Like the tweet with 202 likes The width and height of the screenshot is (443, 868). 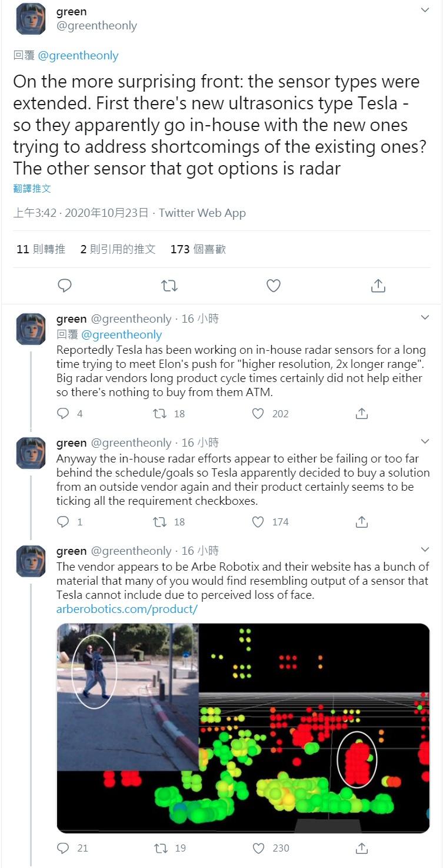(258, 414)
